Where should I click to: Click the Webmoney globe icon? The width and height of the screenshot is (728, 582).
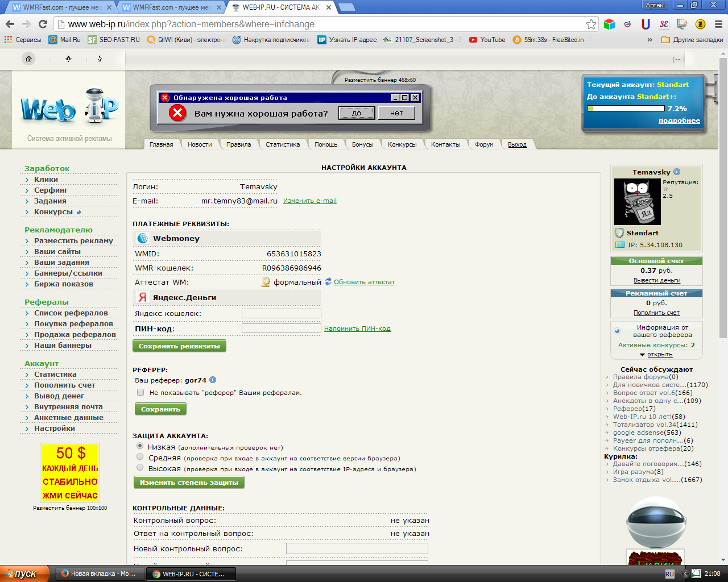143,238
